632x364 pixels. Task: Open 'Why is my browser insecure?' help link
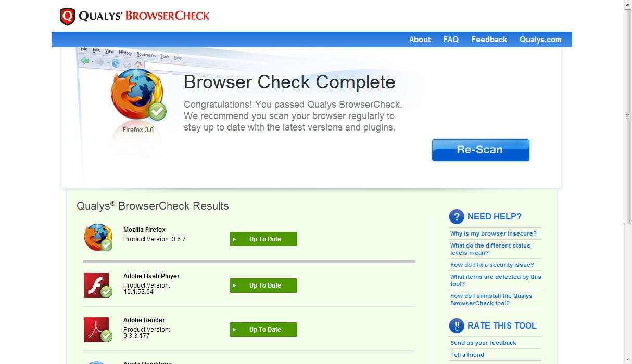click(x=494, y=233)
